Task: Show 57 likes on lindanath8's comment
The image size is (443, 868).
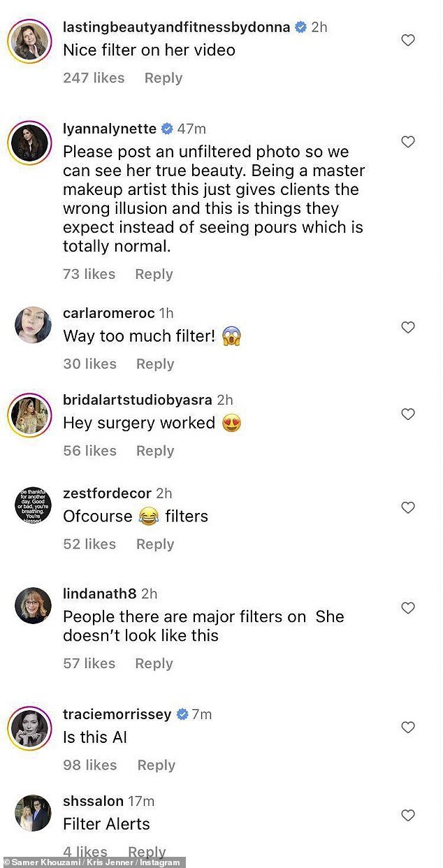Action: tap(89, 664)
